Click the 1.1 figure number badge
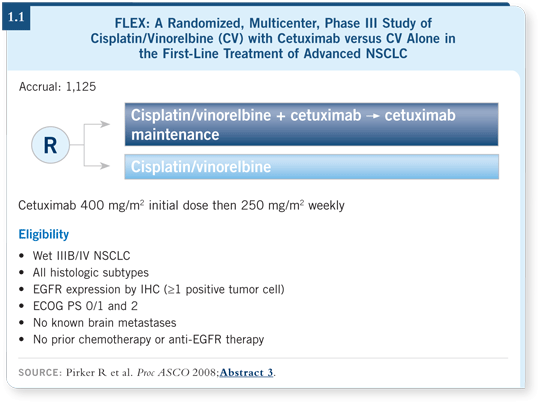 [x=16, y=17]
